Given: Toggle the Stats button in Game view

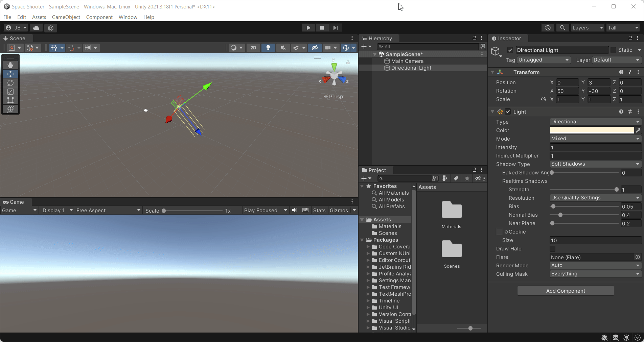Looking at the screenshot, I should pyautogui.click(x=319, y=210).
